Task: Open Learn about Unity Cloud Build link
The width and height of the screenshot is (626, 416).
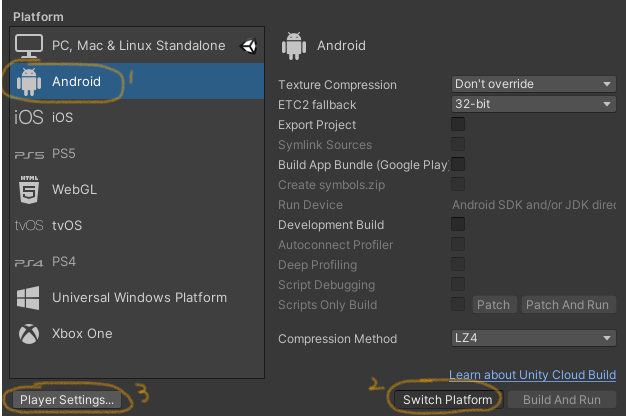Action: pyautogui.click(x=533, y=375)
